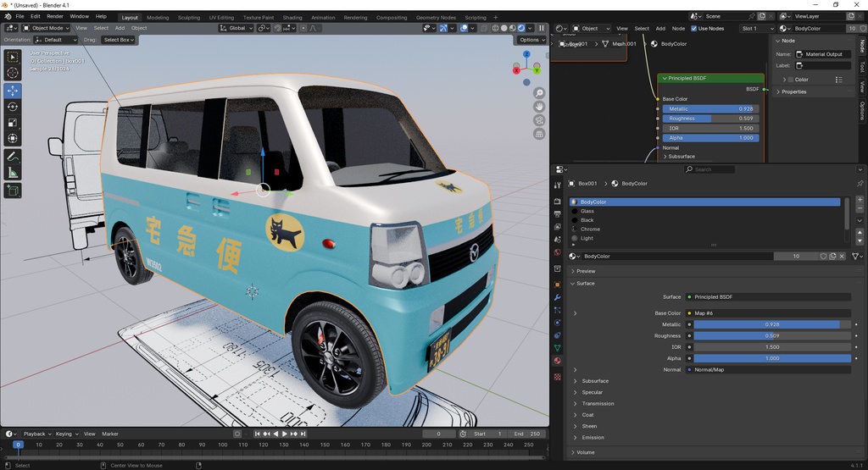Image resolution: width=868 pixels, height=470 pixels.
Task: Choose the Measure tool
Action: pos(13,173)
